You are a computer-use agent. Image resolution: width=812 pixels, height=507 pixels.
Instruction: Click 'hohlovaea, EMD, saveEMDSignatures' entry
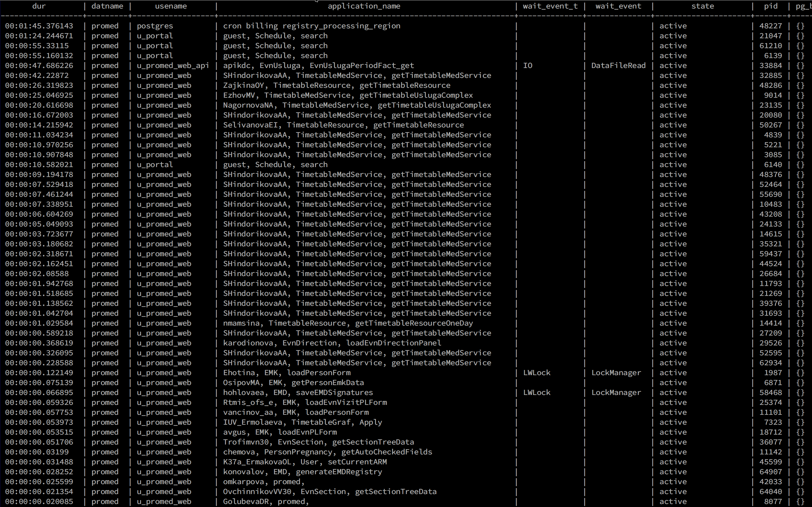pos(298,393)
